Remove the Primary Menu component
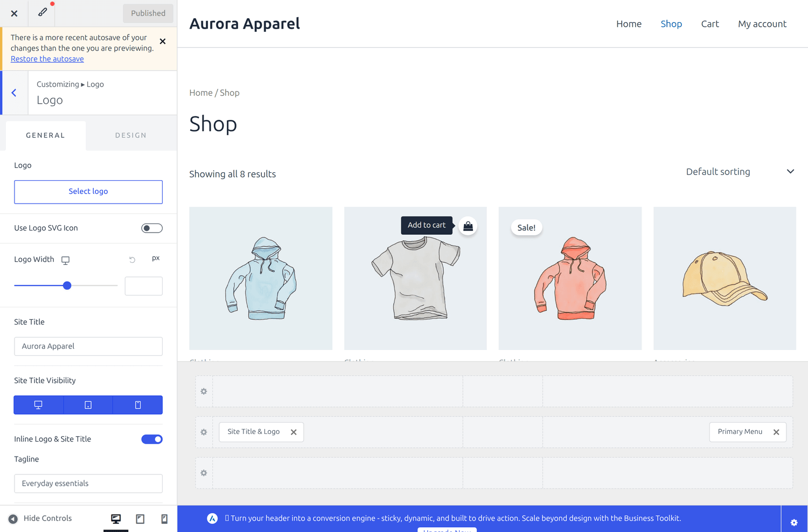This screenshot has width=808, height=532. (776, 432)
